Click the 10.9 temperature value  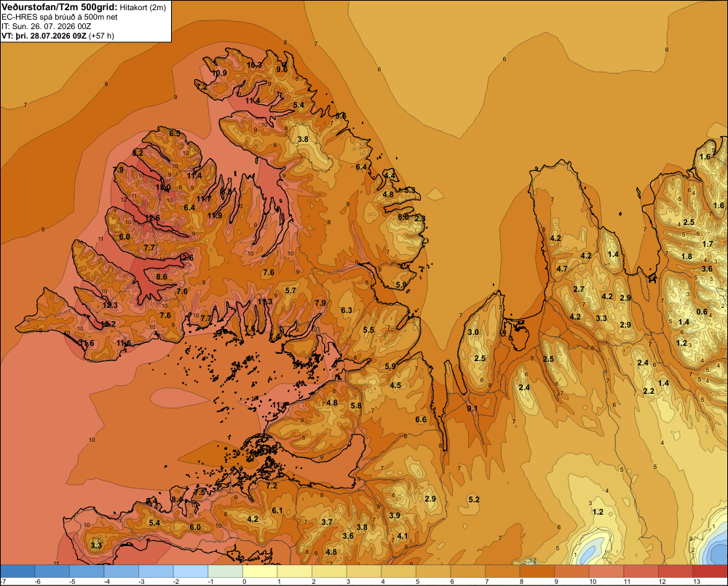click(x=220, y=73)
